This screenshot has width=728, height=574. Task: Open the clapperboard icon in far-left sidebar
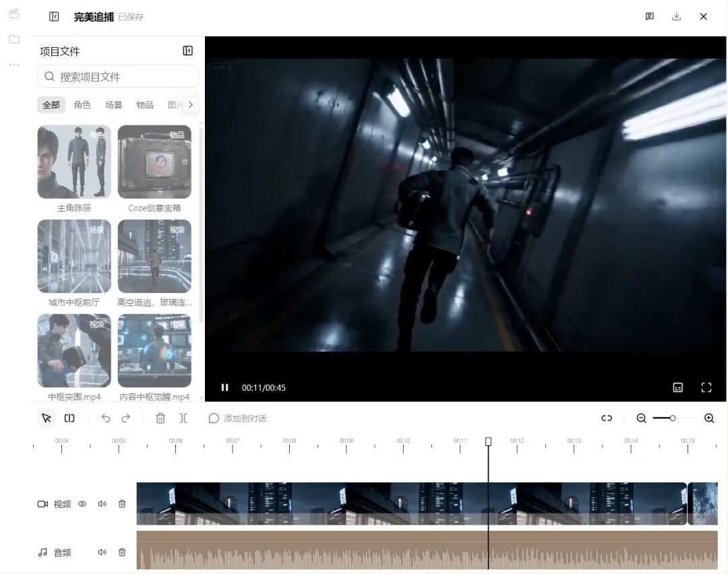pyautogui.click(x=14, y=13)
